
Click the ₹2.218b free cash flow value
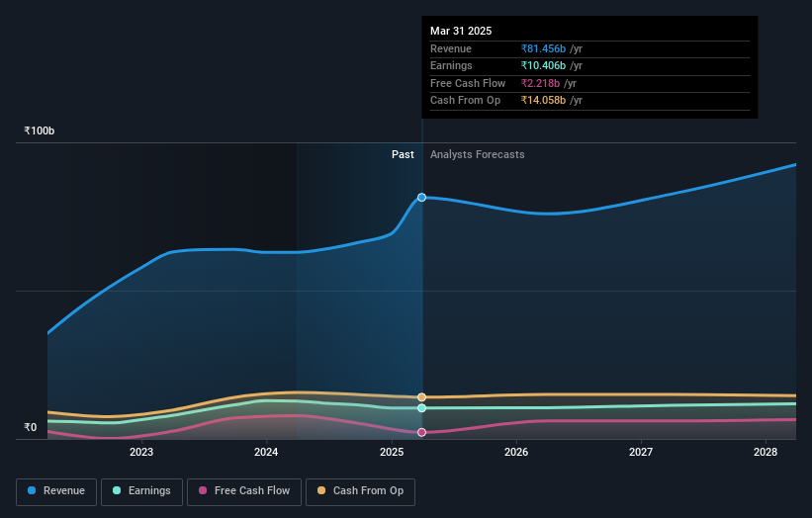point(540,83)
